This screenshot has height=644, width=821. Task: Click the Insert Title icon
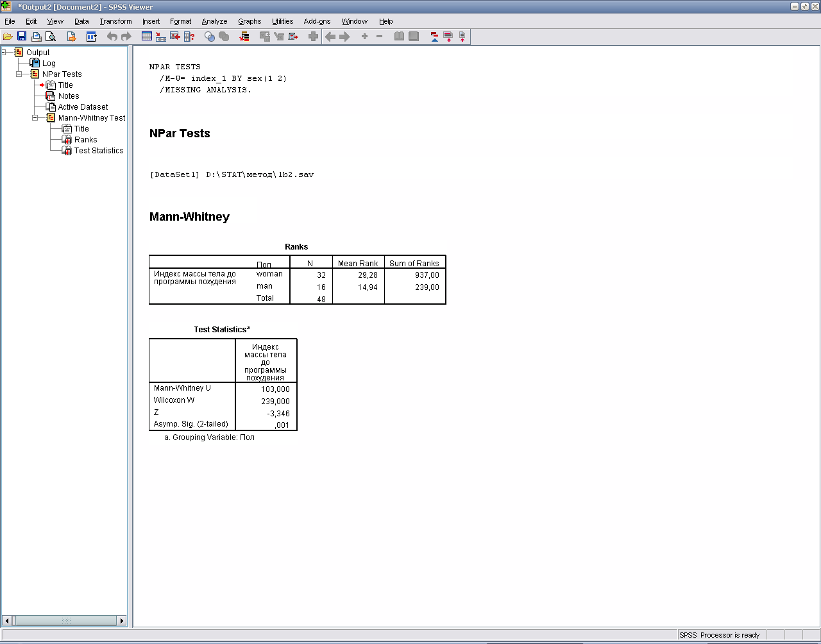pos(448,37)
